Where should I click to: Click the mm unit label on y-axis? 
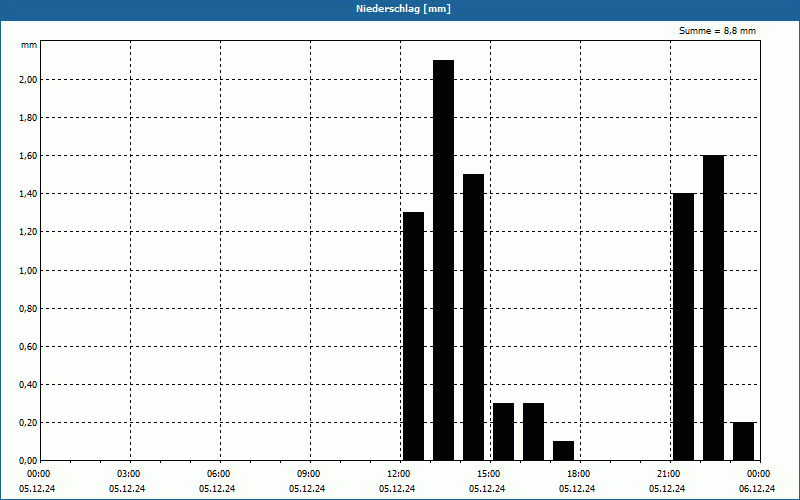coord(29,45)
